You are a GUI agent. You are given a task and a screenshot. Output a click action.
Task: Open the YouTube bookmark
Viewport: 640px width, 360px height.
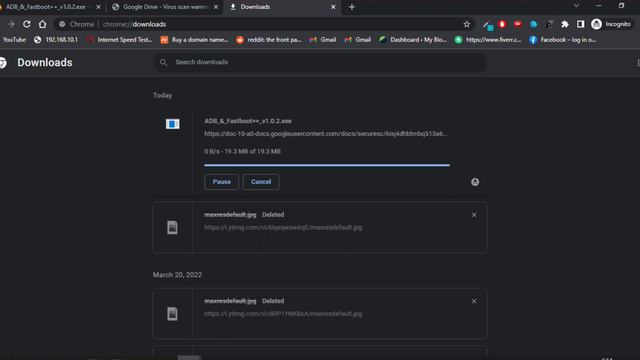pos(14,40)
